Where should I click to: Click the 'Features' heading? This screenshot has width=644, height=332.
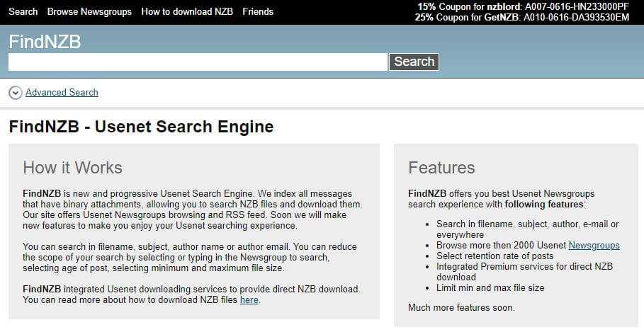point(441,168)
